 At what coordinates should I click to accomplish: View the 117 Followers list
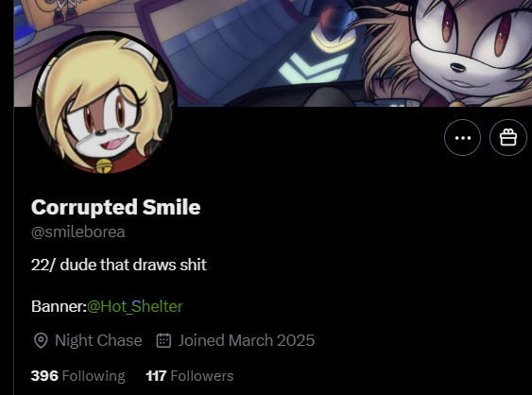pos(190,376)
